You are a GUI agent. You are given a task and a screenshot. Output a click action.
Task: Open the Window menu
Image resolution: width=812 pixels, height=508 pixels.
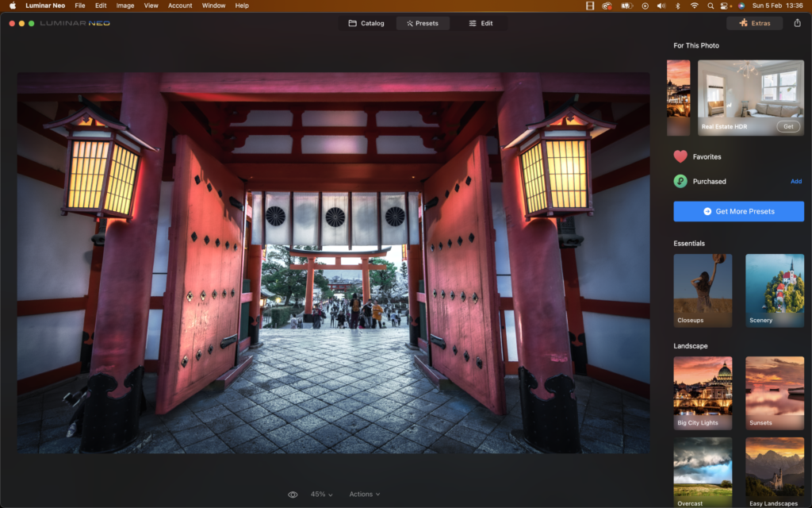click(x=213, y=6)
